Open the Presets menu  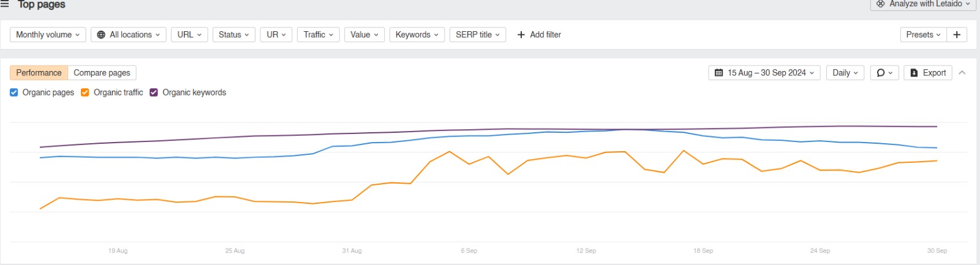pyautogui.click(x=923, y=35)
